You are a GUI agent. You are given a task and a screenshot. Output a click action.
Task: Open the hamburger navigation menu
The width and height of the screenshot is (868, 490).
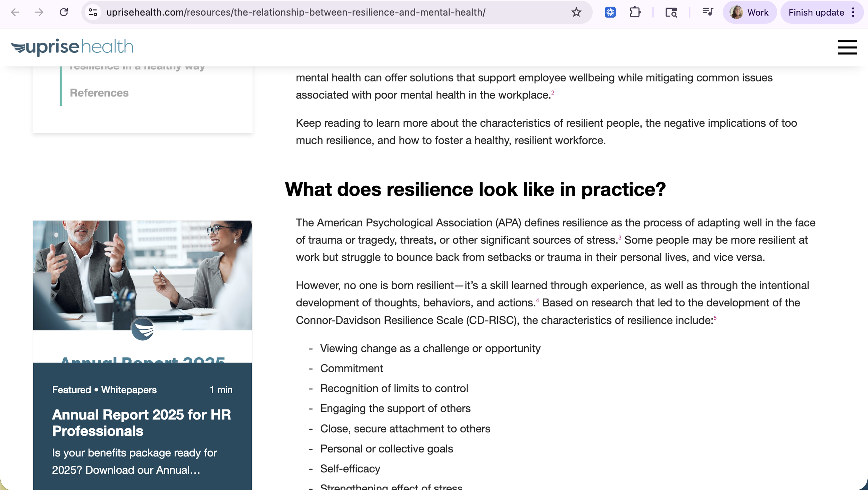(x=847, y=47)
